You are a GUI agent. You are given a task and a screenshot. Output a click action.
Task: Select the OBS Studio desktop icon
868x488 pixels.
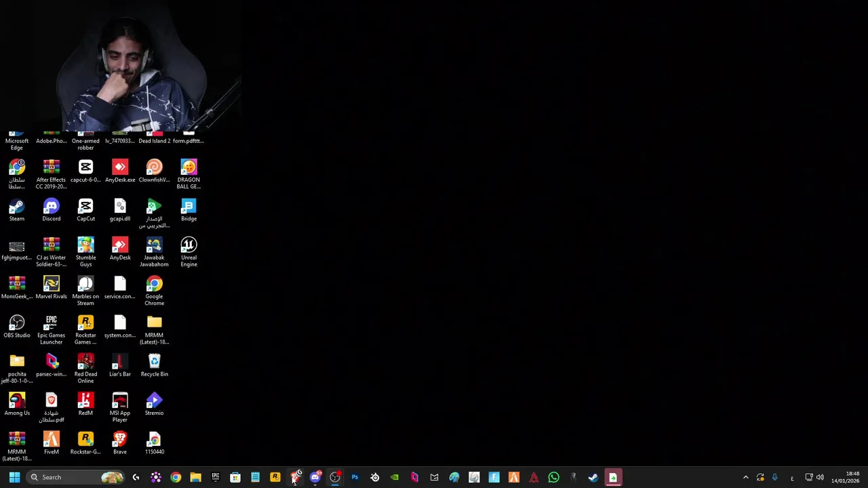coord(17,327)
